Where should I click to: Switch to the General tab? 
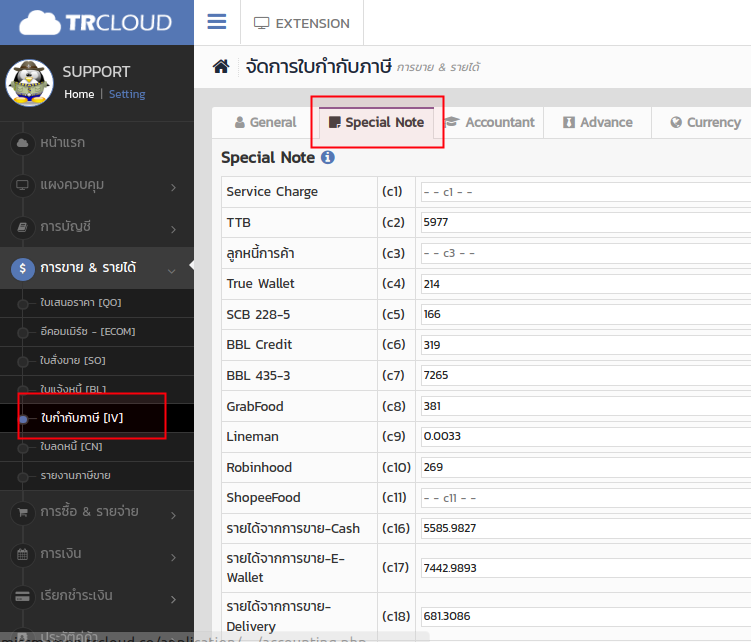point(265,123)
